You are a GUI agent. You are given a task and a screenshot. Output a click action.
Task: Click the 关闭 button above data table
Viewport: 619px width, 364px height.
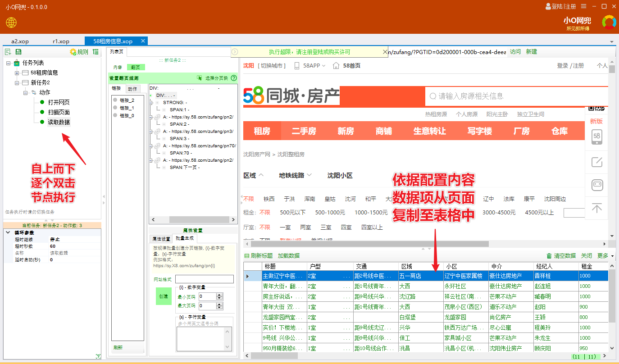[587, 256]
